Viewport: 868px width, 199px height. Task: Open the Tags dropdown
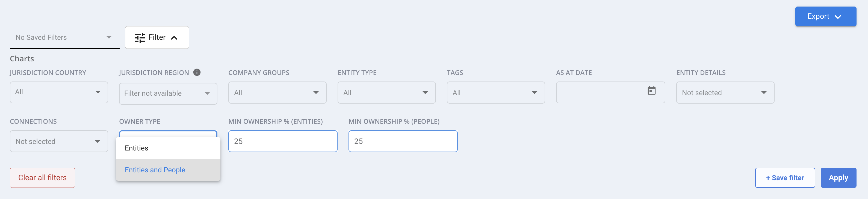(x=496, y=92)
